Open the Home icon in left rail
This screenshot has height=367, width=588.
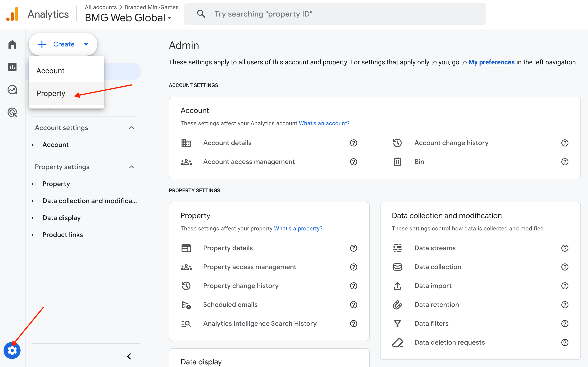(12, 44)
